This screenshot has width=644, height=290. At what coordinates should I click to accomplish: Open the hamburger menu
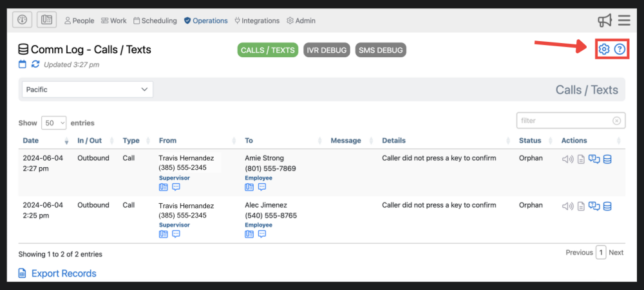[x=624, y=21]
